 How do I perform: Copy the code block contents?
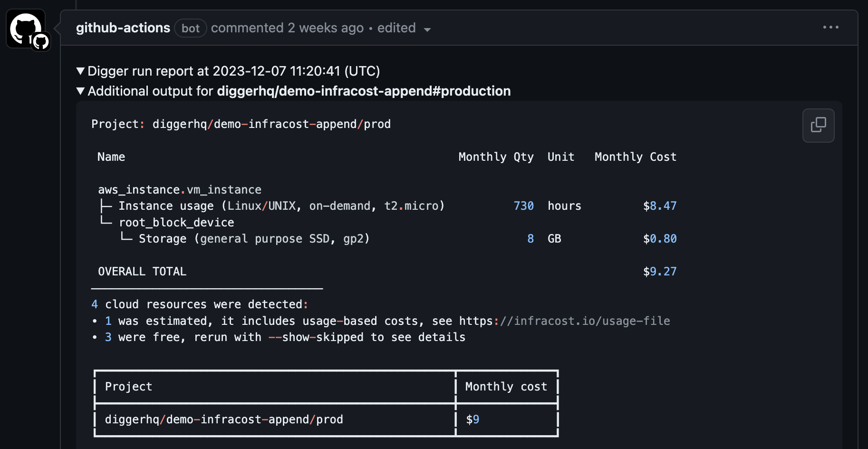point(818,126)
